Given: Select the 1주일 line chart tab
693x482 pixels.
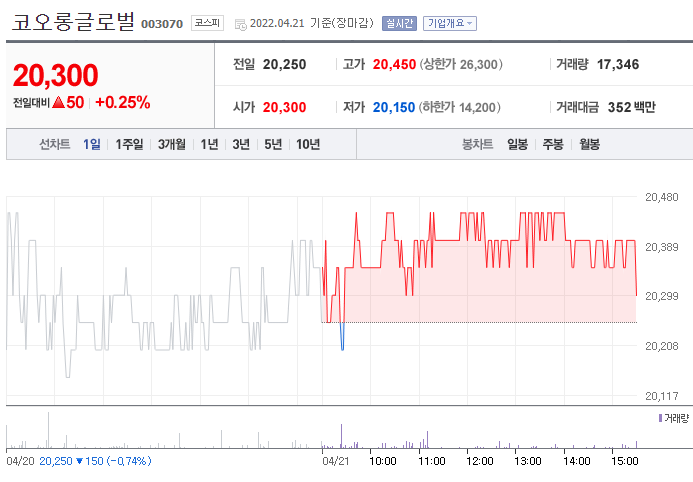Looking at the screenshot, I should click(129, 144).
